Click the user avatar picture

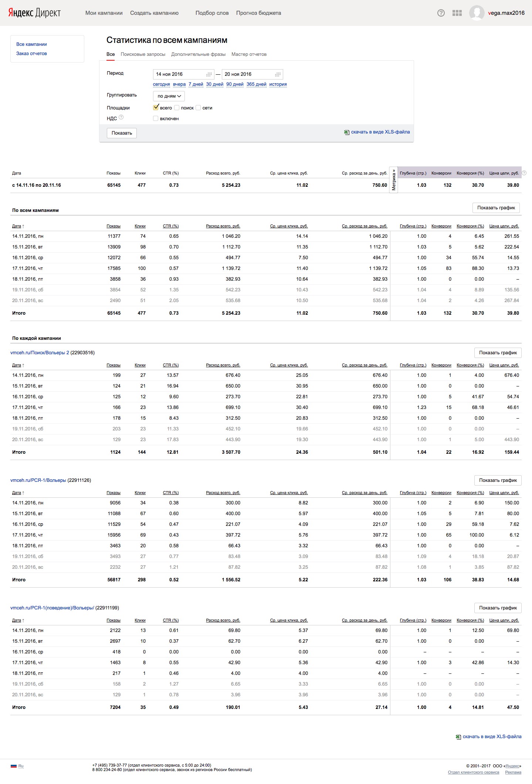tap(477, 13)
